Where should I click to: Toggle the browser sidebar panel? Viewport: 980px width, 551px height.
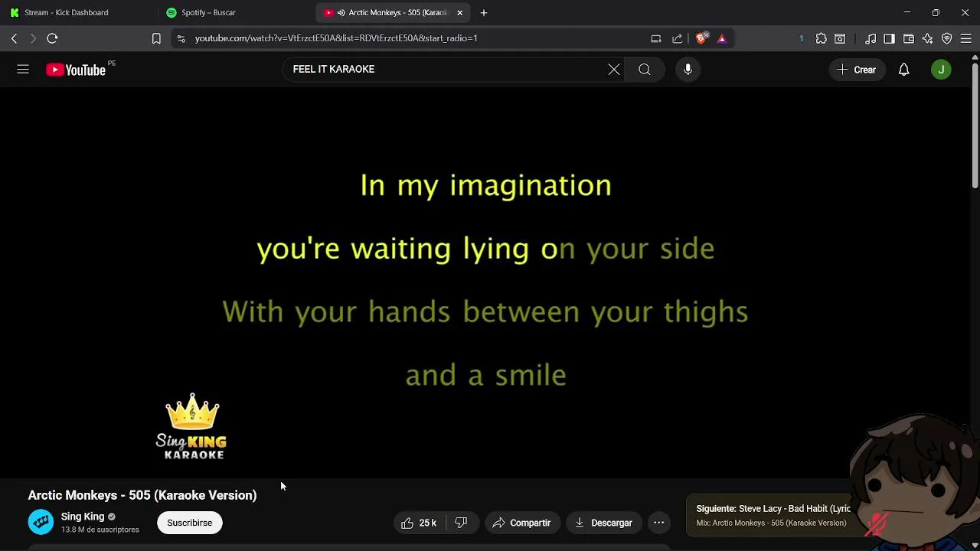(x=889, y=38)
